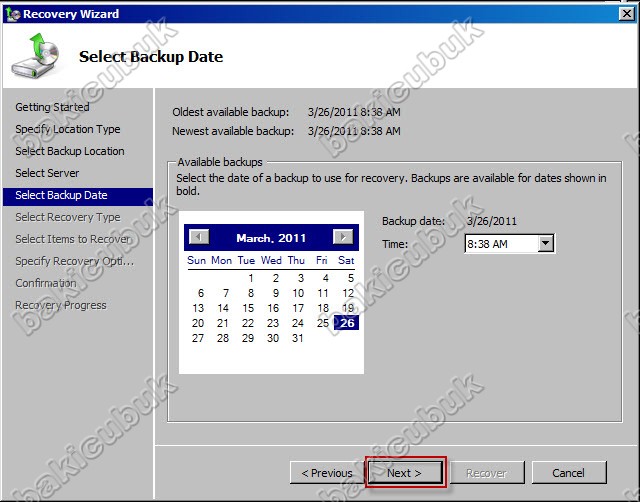Image resolution: width=640 pixels, height=502 pixels.
Task: Click the greyed Recover button
Action: pyautogui.click(x=486, y=473)
